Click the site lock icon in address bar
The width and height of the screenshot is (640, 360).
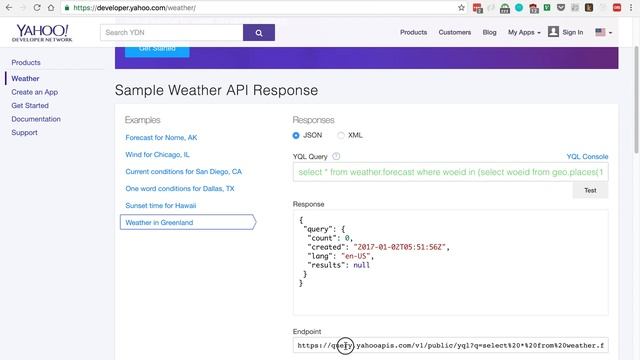(x=67, y=8)
